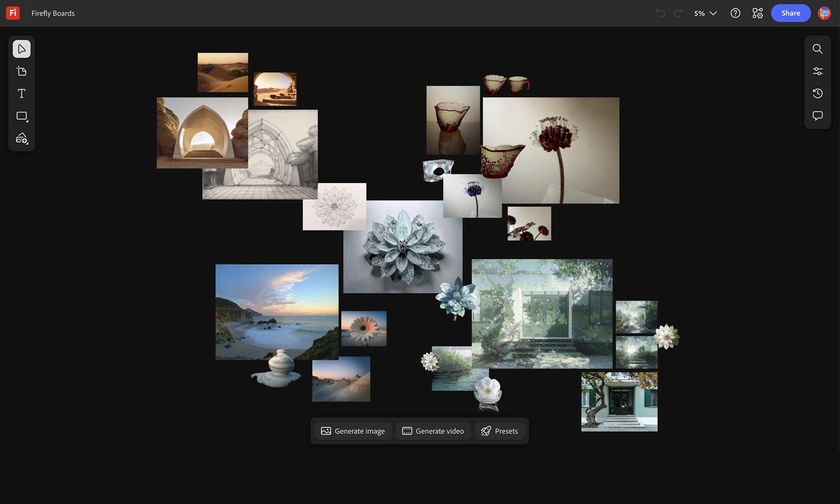840x504 pixels.
Task: Click the upload image icon
Action: (21, 139)
